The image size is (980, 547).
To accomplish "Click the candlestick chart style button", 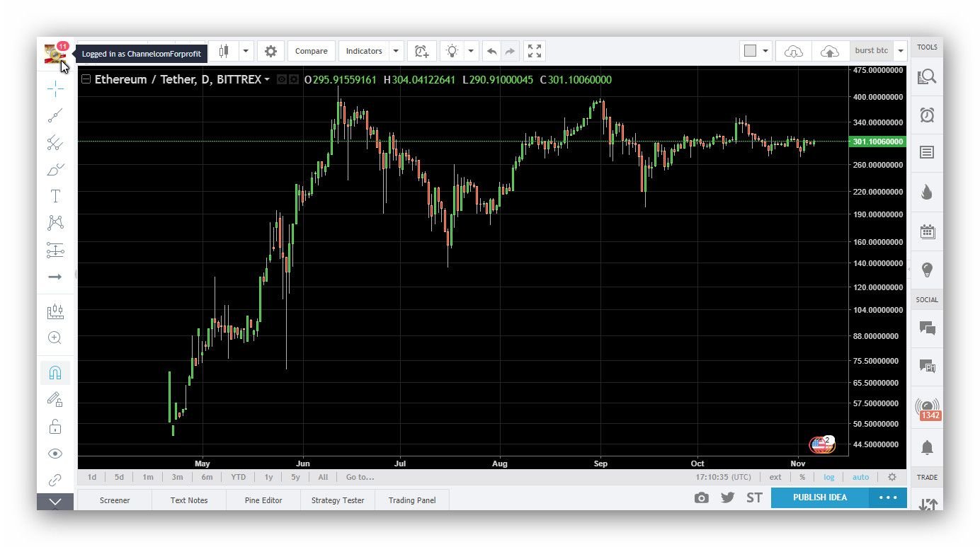I will (x=224, y=51).
